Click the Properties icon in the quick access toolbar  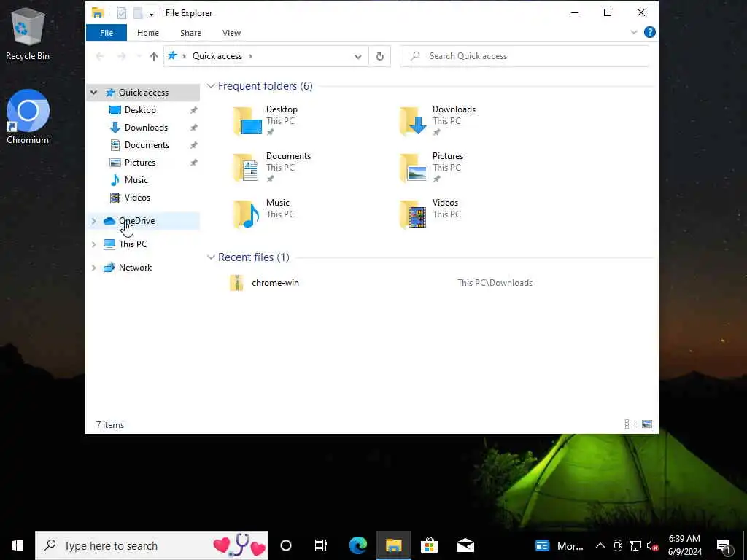[122, 13]
